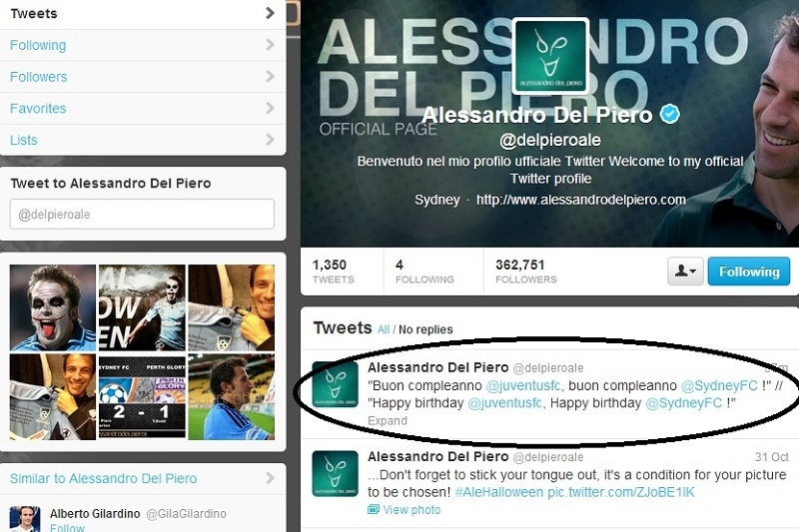Viewport: 799px width, 532px height.
Task: Visit the alessandrodelpiero.com website link
Action: click(581, 200)
